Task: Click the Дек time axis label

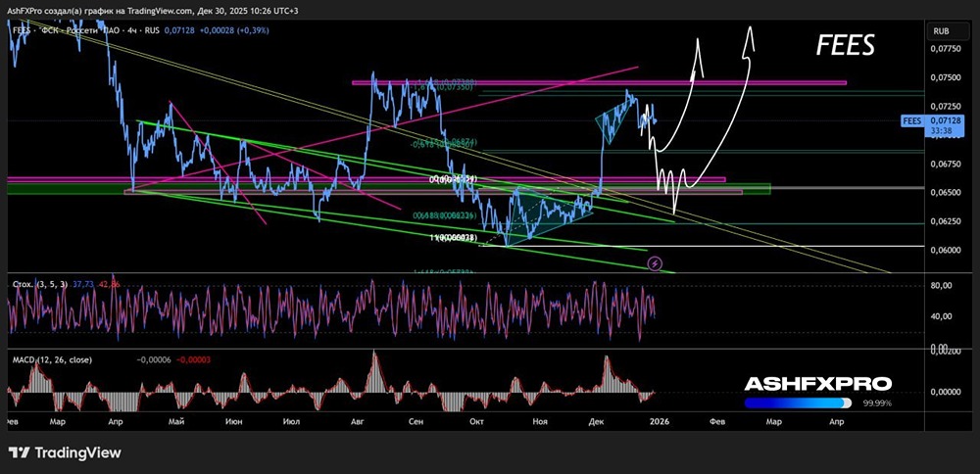Action: click(x=598, y=422)
